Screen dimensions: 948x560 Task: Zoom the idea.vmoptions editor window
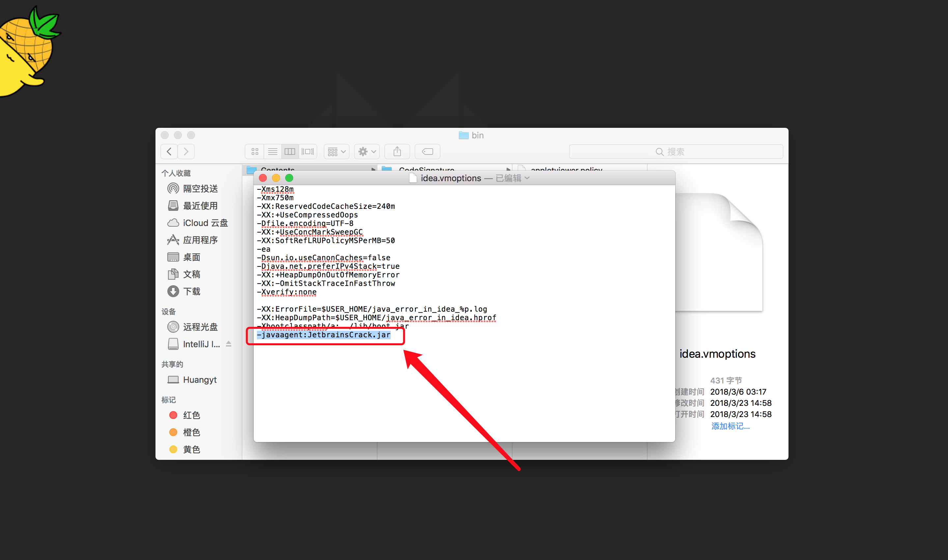point(289,178)
